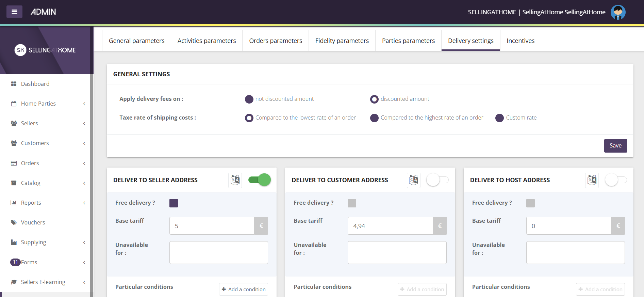This screenshot has width=644, height=297.
Task: Open the Vouchers sidebar link
Action: (x=33, y=222)
